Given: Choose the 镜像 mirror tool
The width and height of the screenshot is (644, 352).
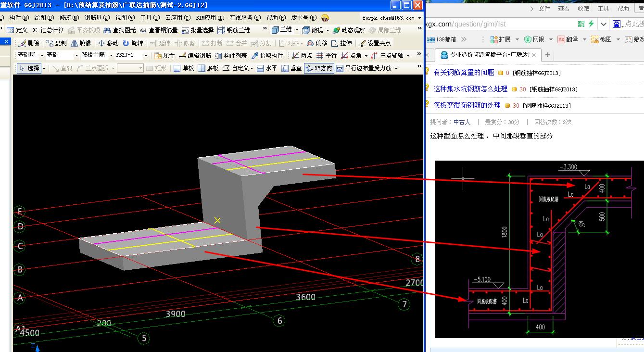Looking at the screenshot, I should click(81, 43).
